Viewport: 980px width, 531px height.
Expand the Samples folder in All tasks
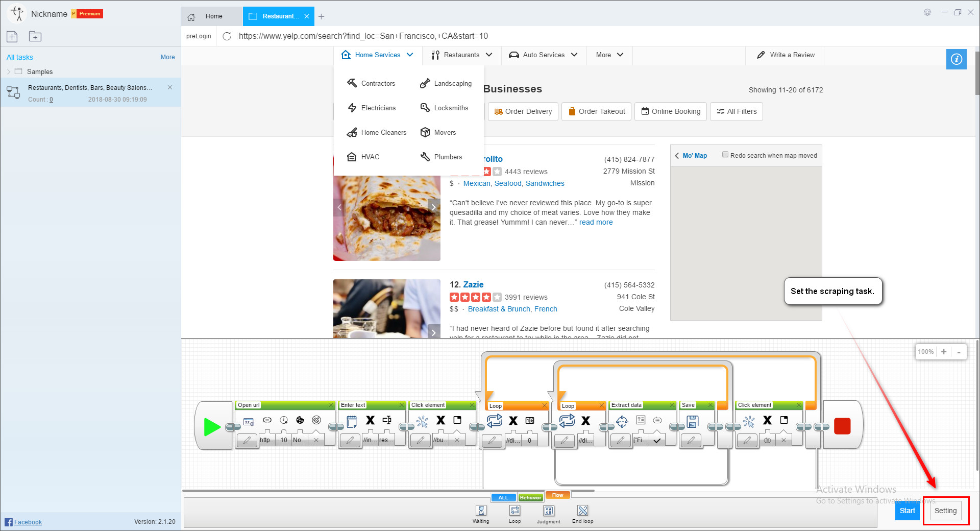(9, 71)
